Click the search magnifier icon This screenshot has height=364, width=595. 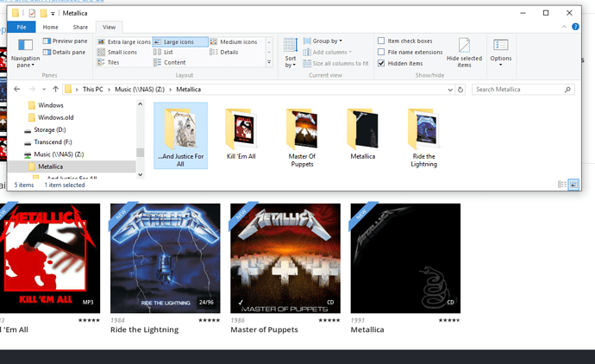(567, 90)
